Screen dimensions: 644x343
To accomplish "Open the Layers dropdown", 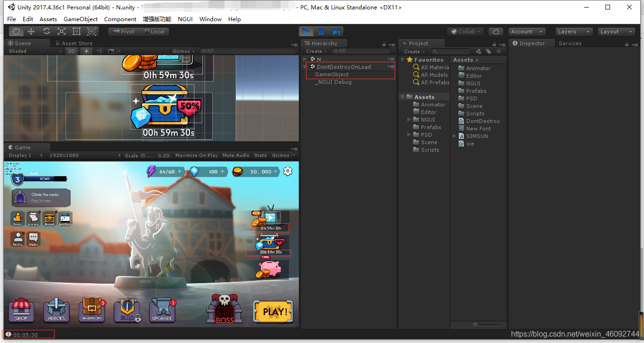I will (573, 32).
